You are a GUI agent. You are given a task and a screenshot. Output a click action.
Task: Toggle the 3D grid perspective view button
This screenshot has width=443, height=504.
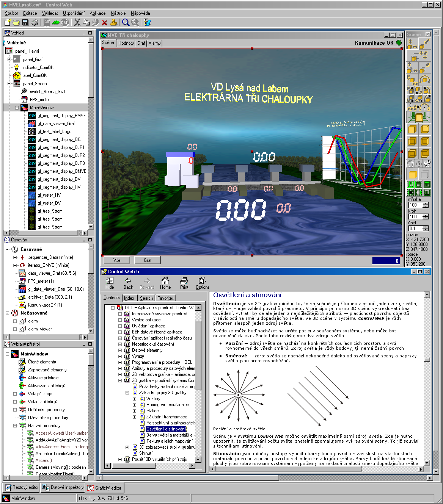click(x=419, y=116)
